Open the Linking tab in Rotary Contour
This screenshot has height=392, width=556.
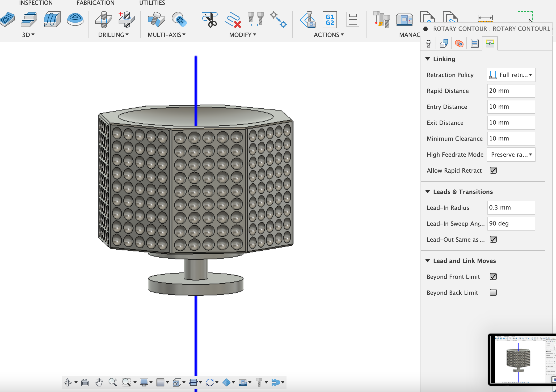490,44
